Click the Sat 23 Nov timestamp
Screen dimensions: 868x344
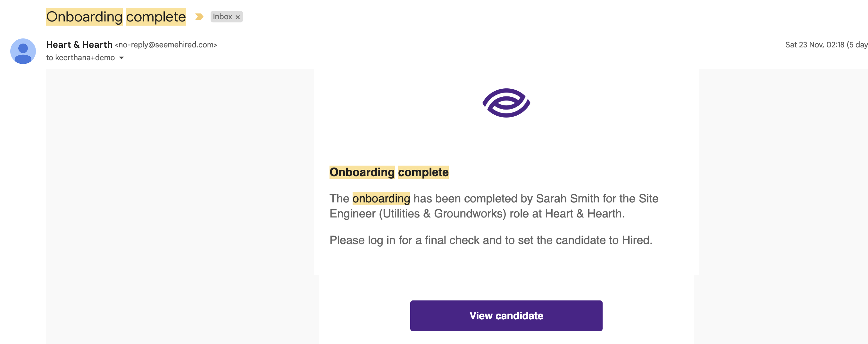826,45
